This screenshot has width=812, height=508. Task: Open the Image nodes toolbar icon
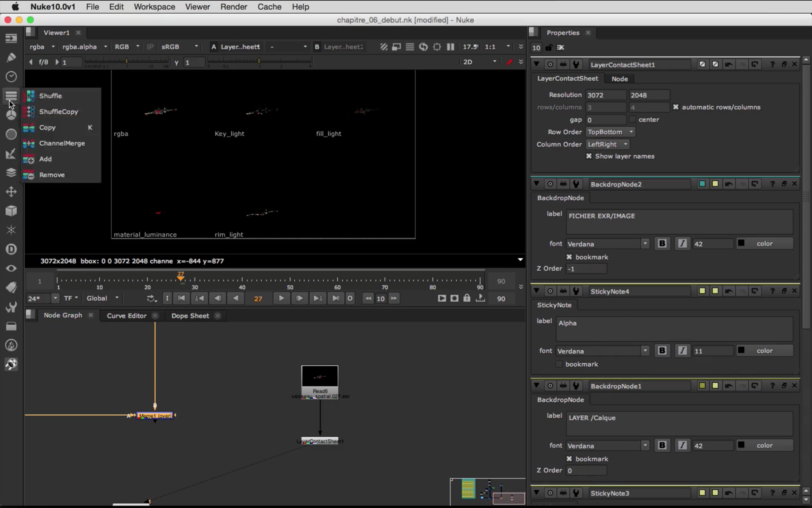point(11,38)
